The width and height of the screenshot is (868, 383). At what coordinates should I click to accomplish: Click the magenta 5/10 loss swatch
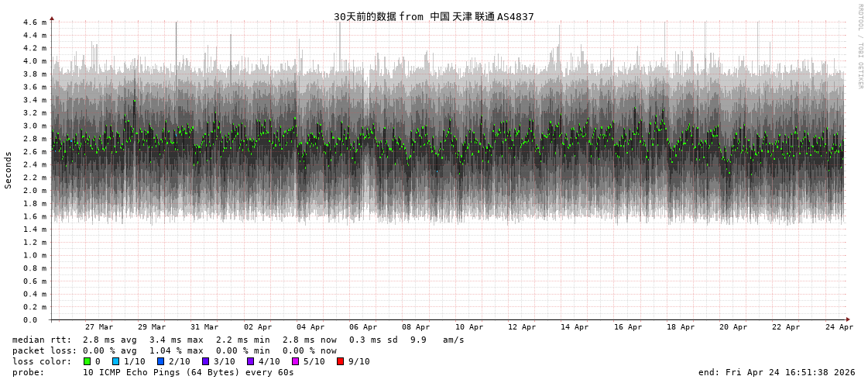(296, 361)
